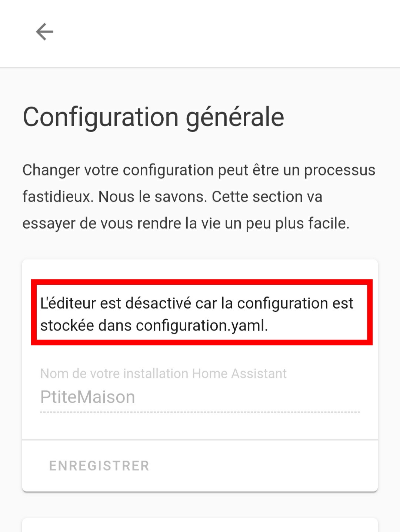Screen dimensions: 400x532
Task: Click the word "processus" in the description
Action: tap(340, 170)
